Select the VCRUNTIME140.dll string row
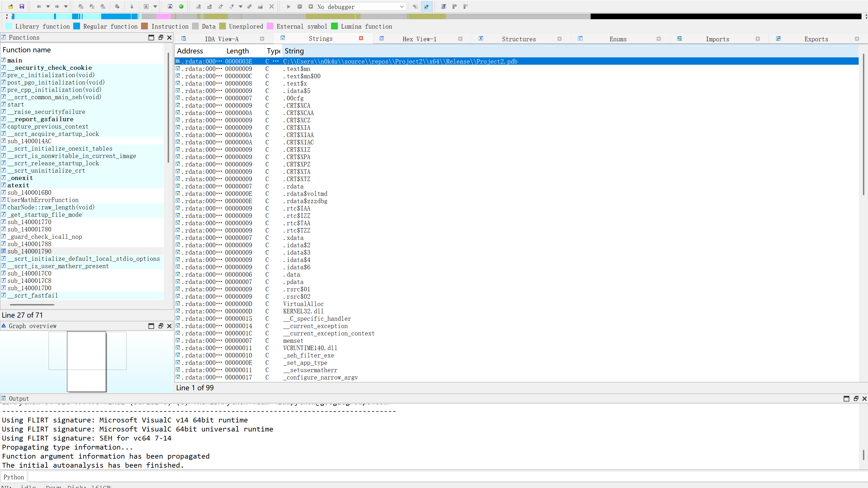The height and width of the screenshot is (488, 868). 517,348
